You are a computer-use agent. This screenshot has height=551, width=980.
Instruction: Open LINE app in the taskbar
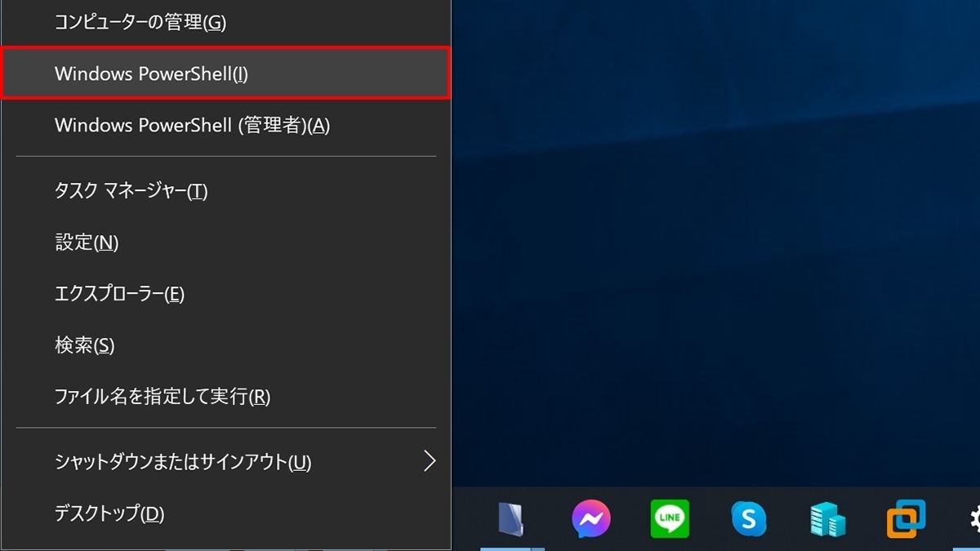tap(670, 519)
